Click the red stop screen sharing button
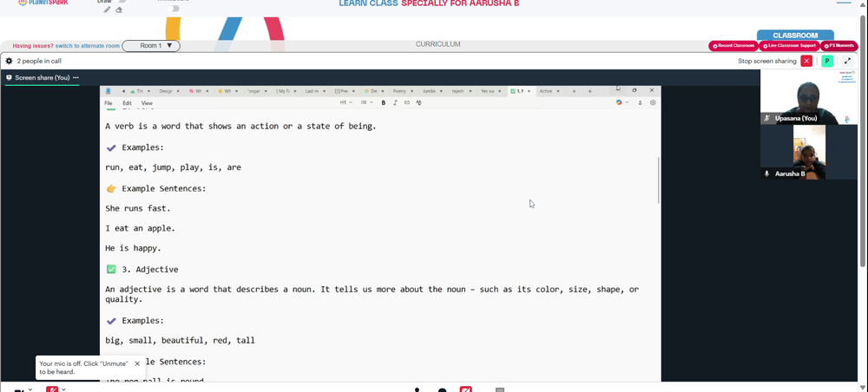868x392 pixels. [806, 61]
